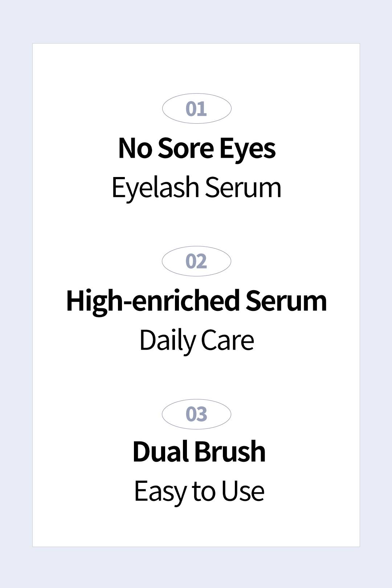Click the word 'Eyelash' in first subtitle

click(155, 189)
